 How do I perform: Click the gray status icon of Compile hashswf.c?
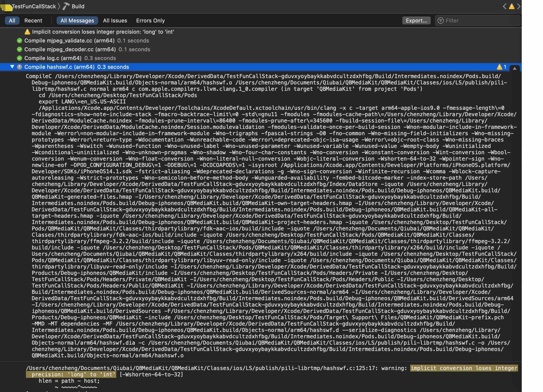coord(20,67)
